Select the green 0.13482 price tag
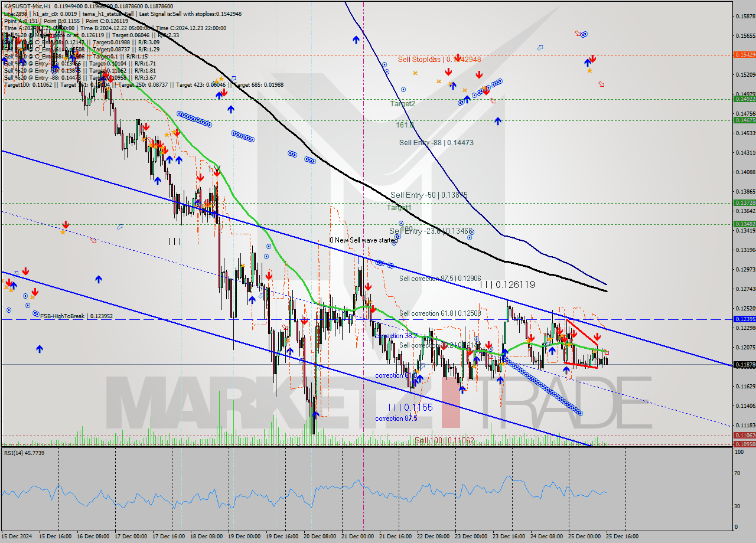Viewport: 756px width, 543px height. click(x=744, y=224)
